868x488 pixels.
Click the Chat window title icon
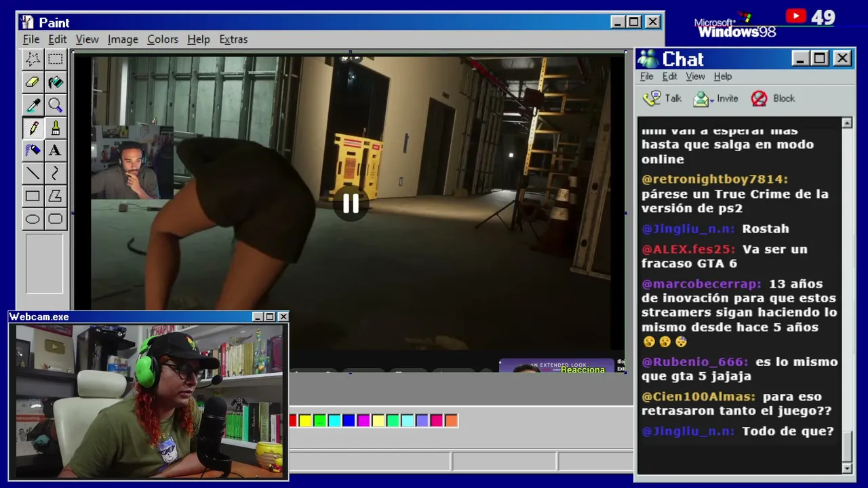(x=648, y=59)
